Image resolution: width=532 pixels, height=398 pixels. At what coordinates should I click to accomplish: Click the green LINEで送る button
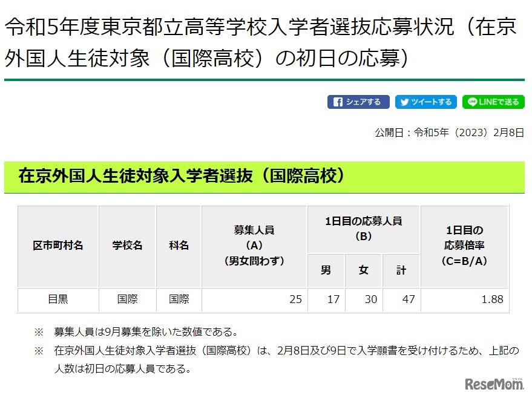(492, 102)
